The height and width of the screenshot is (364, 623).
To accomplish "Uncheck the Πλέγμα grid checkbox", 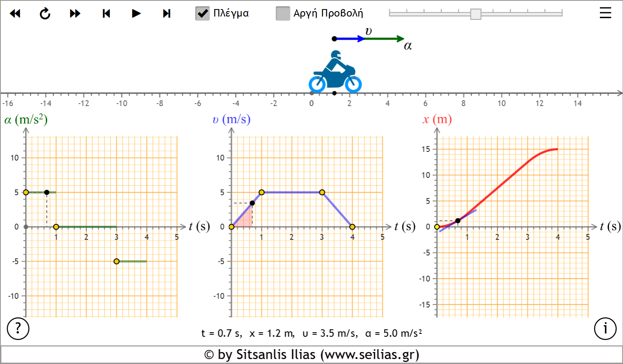I will [x=202, y=13].
